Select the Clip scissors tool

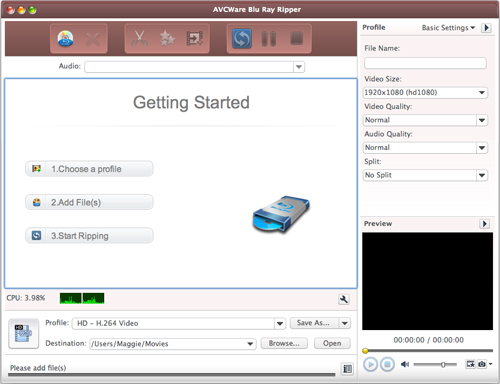[x=139, y=38]
